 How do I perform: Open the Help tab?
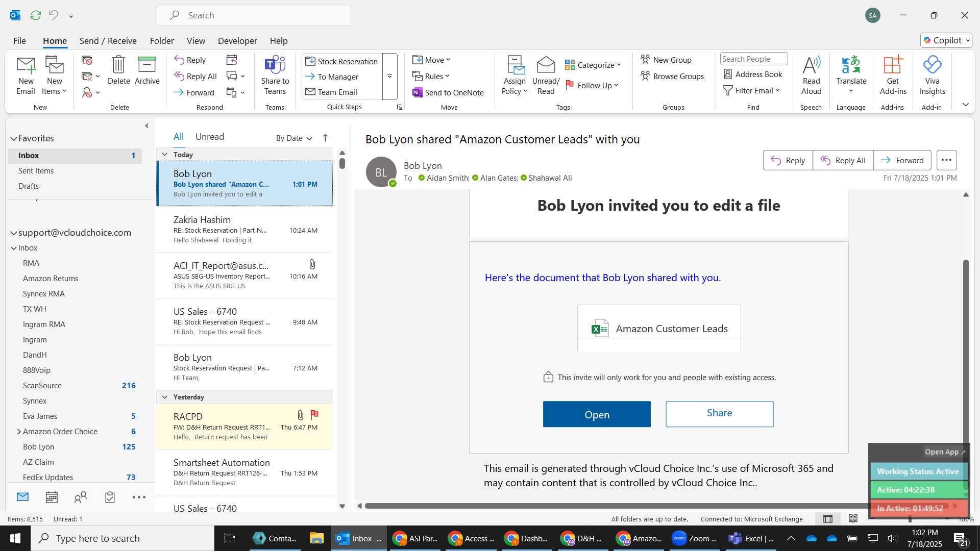pyautogui.click(x=279, y=41)
